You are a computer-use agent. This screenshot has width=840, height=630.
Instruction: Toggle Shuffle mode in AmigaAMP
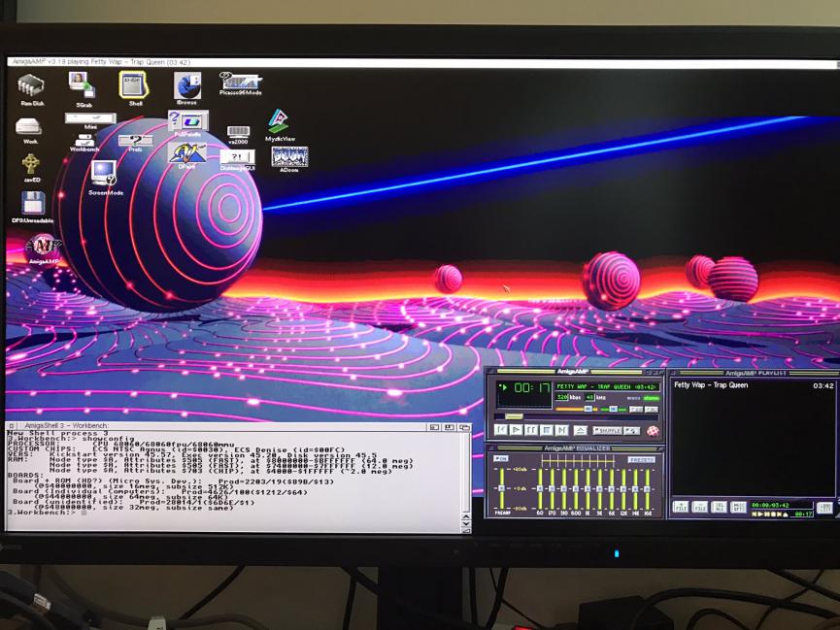coord(607,430)
